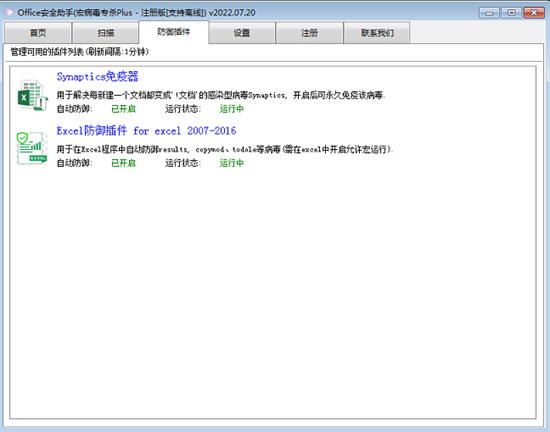
Task: Click the app logo icon in title bar
Action: coord(9,13)
